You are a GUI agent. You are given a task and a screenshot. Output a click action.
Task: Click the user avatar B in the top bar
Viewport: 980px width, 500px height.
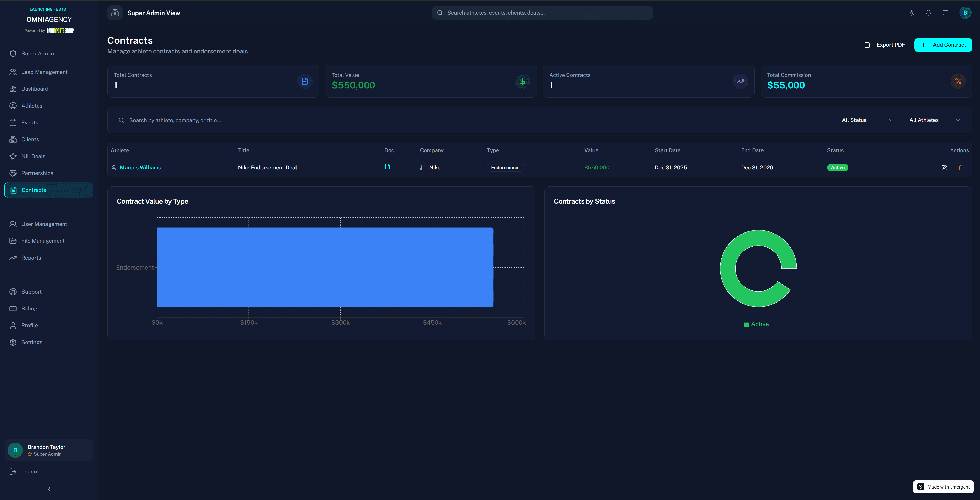[x=965, y=13]
